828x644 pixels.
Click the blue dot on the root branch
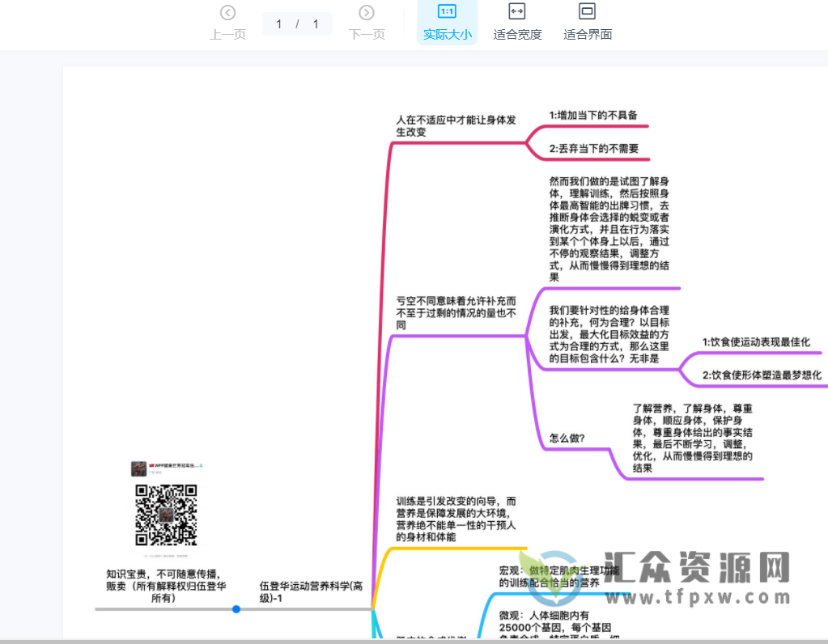click(236, 608)
